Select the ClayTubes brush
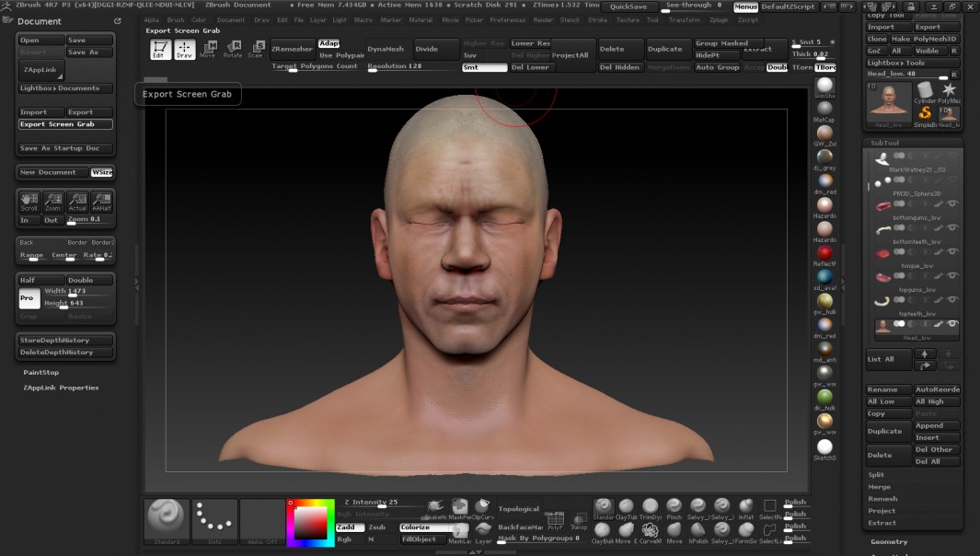 (x=627, y=509)
